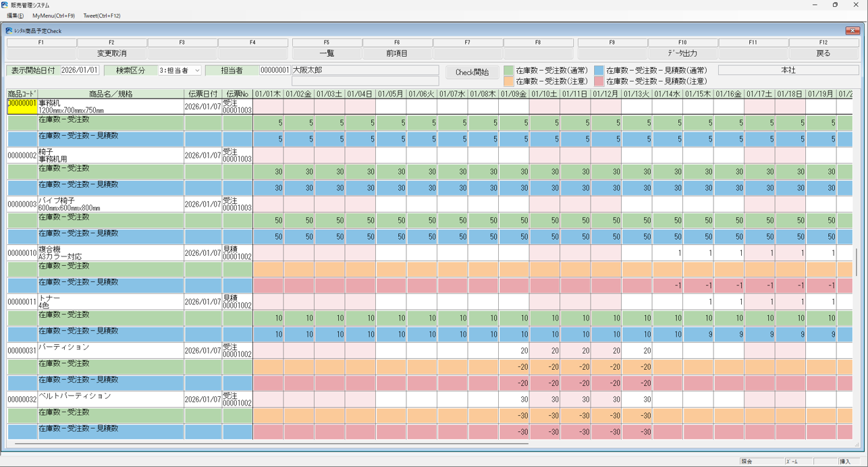Click the データ出力 button under F10
The width and height of the screenshot is (868, 467).
682,53
